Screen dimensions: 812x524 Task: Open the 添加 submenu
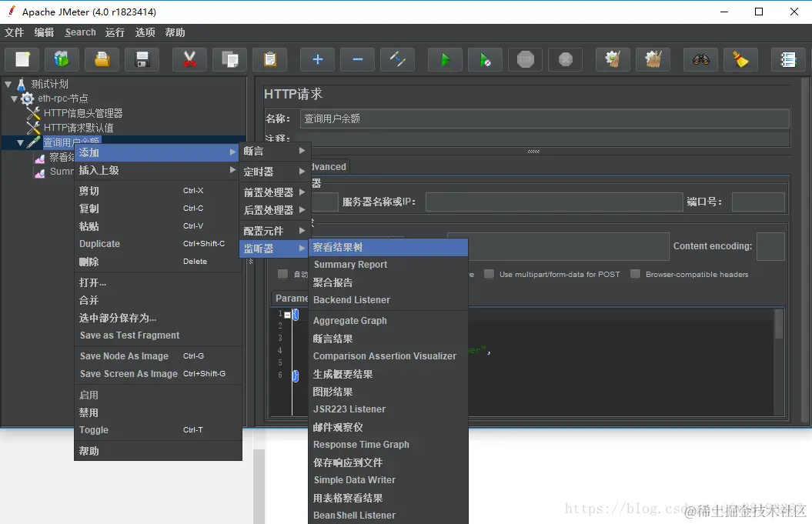pyautogui.click(x=157, y=153)
